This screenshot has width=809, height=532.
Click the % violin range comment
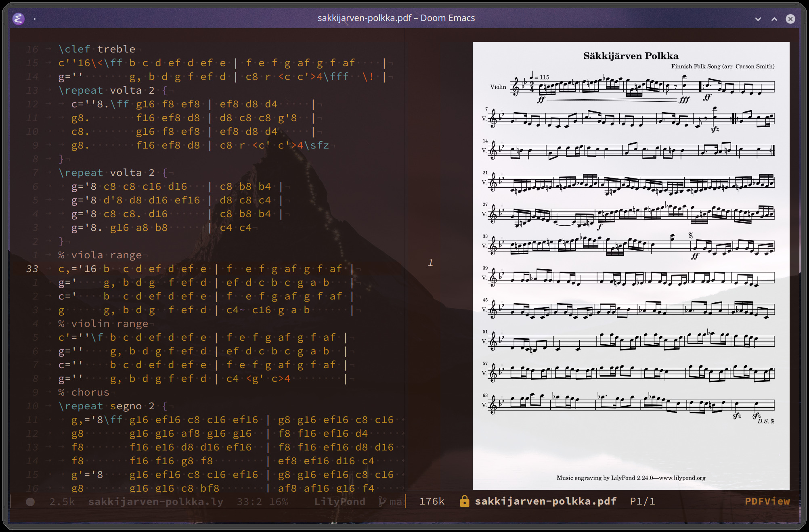[103, 324]
